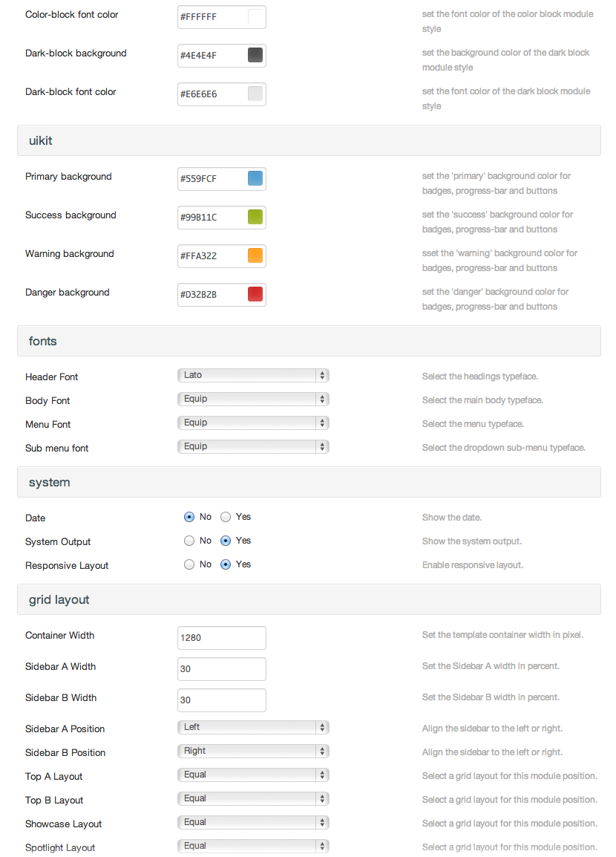Click 'Show the system output.' description
This screenshot has height=857, width=616.
[x=472, y=541]
